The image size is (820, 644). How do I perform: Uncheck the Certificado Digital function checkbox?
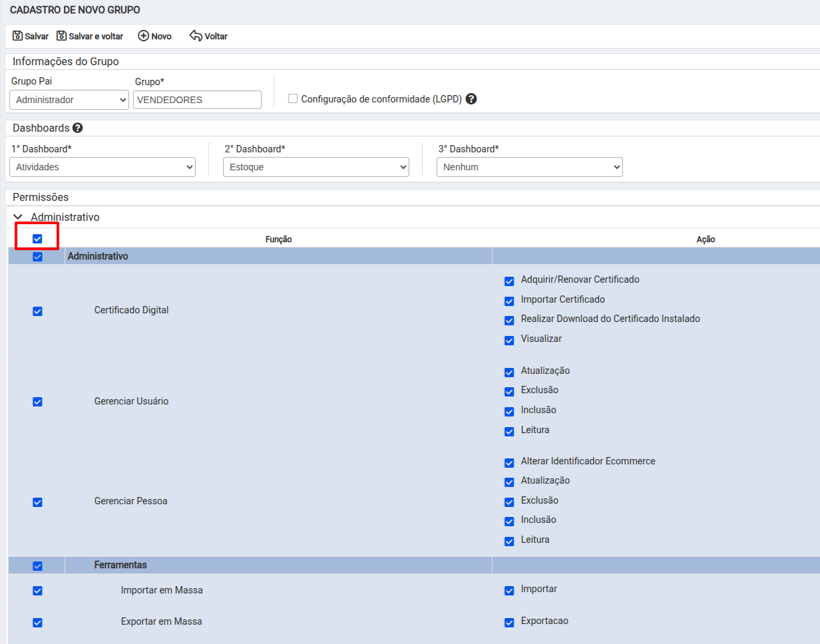37,311
